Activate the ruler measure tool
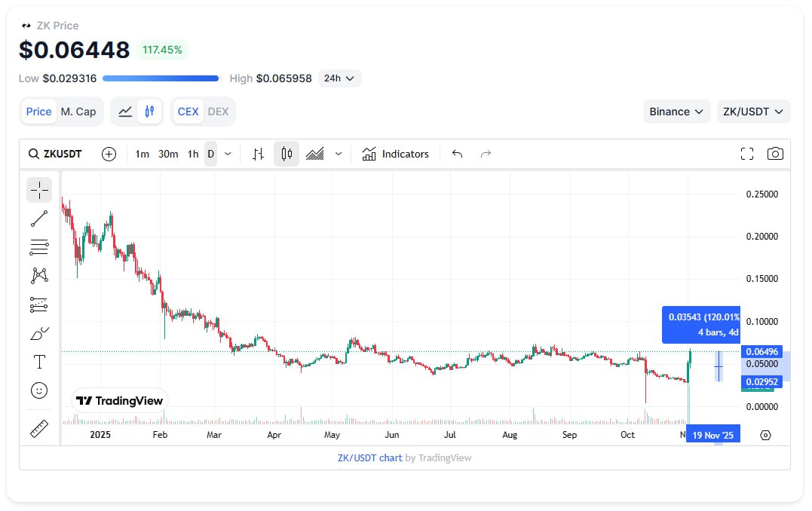 tap(39, 429)
